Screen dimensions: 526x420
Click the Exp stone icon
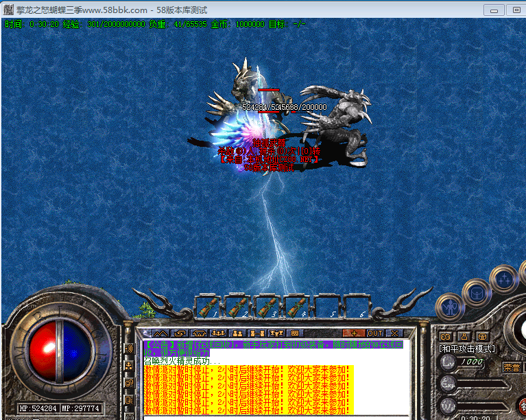[448, 383]
